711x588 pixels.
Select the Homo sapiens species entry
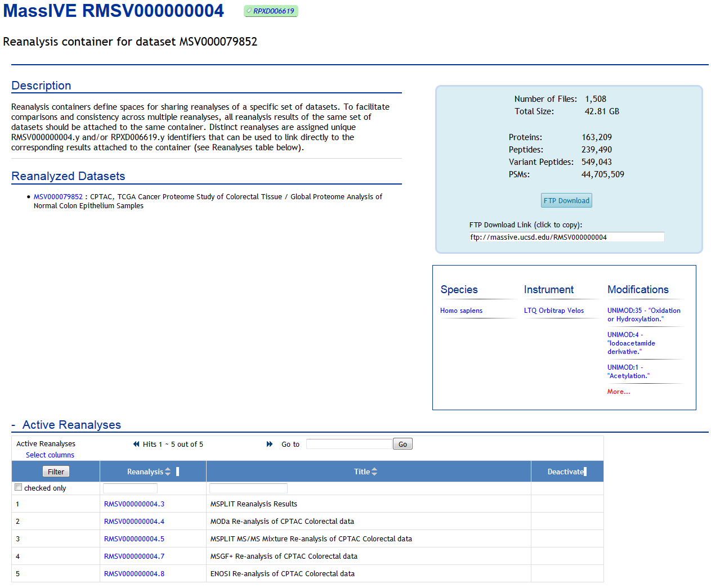click(x=461, y=310)
